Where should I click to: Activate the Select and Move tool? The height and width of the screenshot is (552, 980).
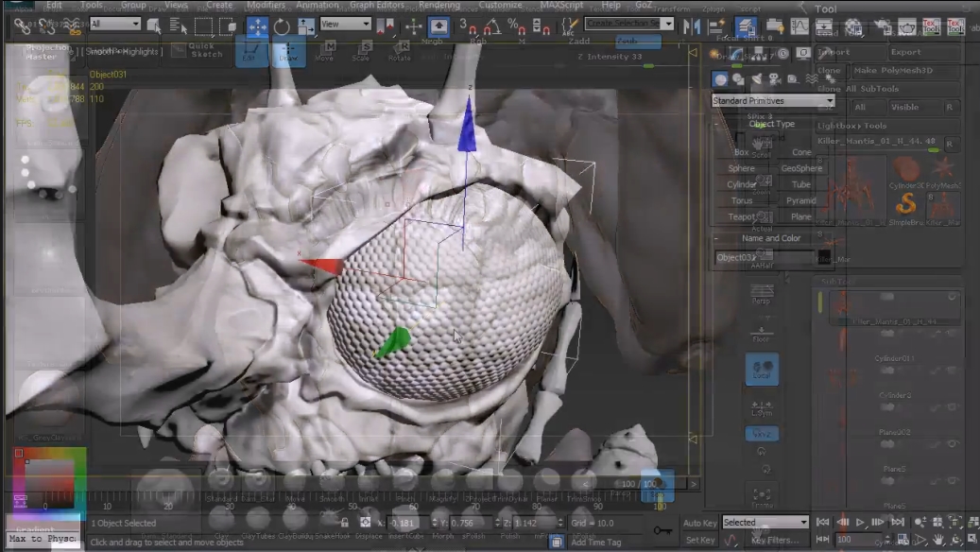[x=257, y=26]
